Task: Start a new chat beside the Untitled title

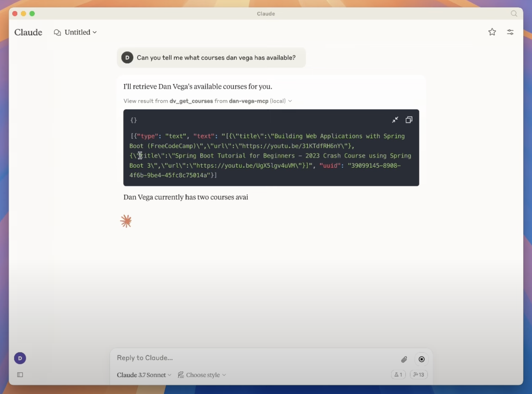Action: 57,32
